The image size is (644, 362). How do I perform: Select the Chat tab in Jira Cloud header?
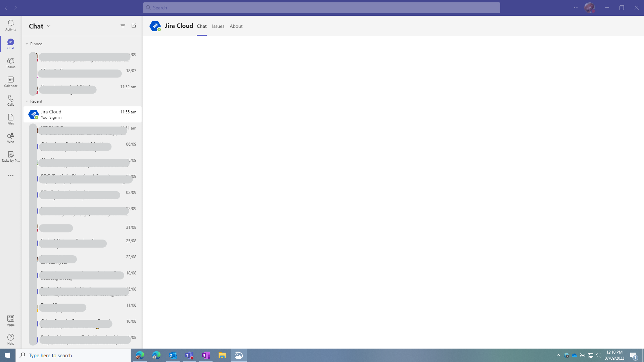pos(202,26)
